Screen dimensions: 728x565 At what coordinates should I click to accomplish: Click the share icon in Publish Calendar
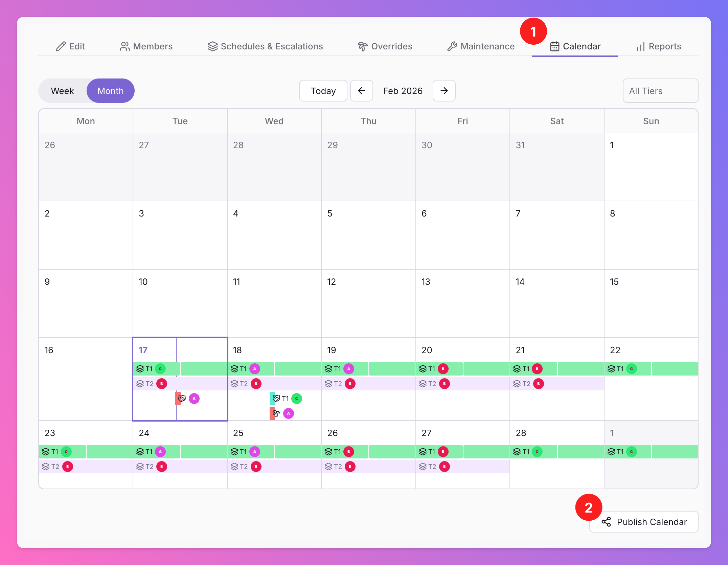tap(606, 522)
